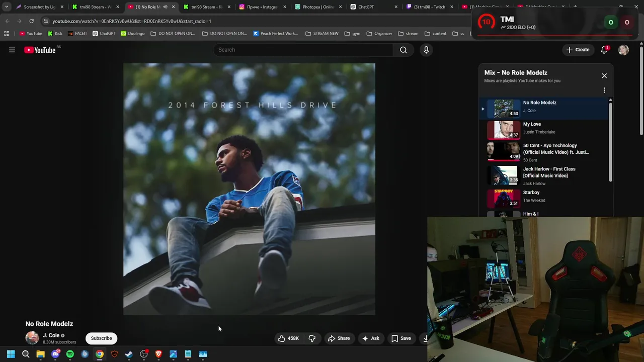Open the Windows Start menu
The height and width of the screenshot is (362, 644).
click(x=11, y=354)
